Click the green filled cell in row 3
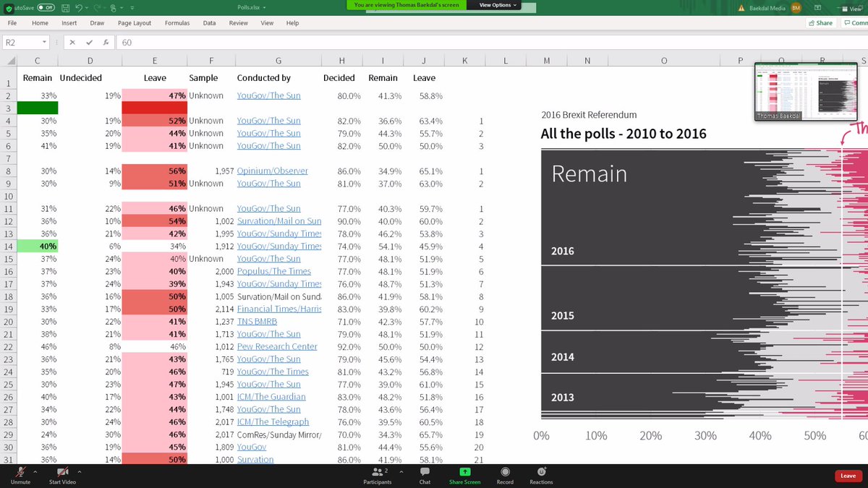 point(38,108)
